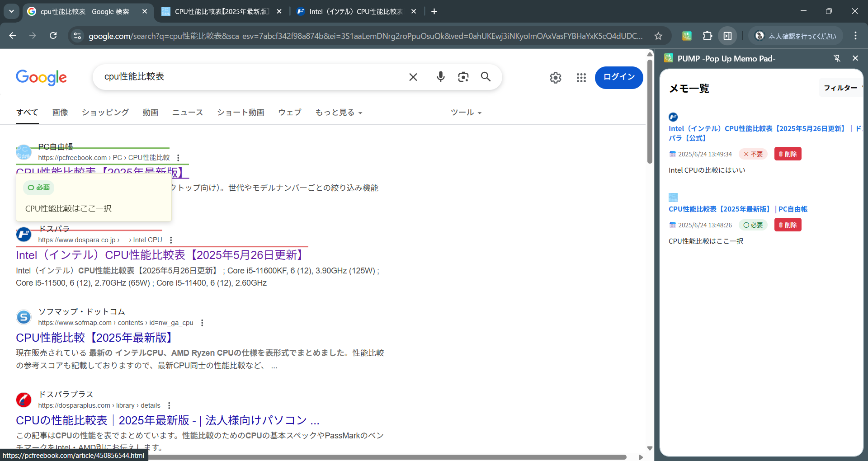Screen dimensions: 868x461
Task: Open the Google apps grid
Action: pos(581,78)
